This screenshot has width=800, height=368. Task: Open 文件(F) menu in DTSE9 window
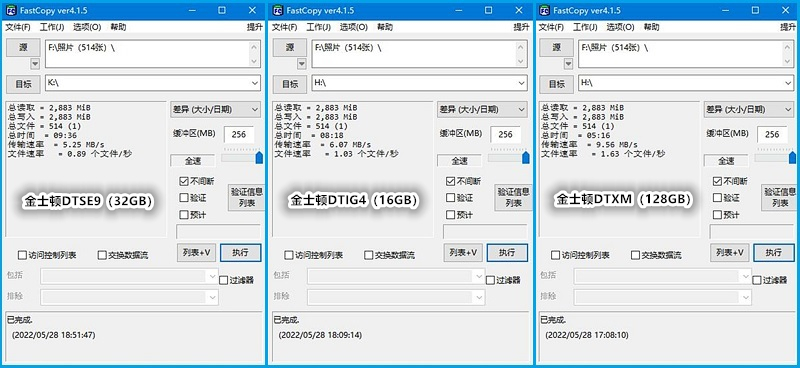18,27
